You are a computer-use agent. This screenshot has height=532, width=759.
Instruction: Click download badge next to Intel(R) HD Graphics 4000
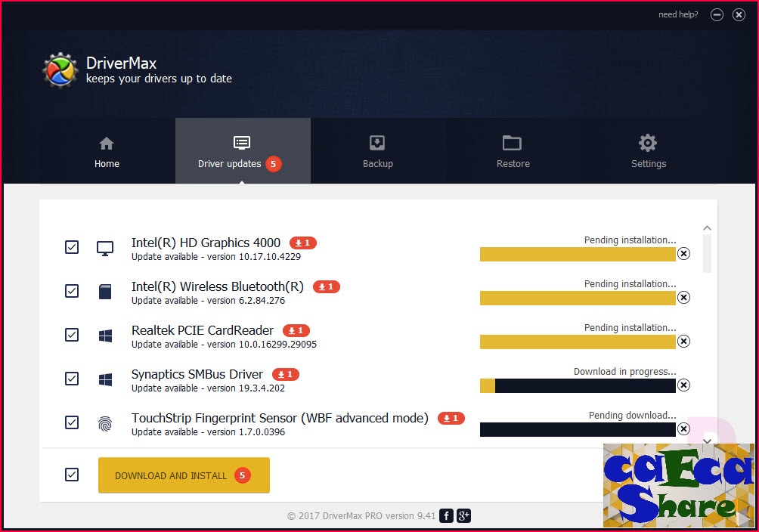click(x=303, y=243)
